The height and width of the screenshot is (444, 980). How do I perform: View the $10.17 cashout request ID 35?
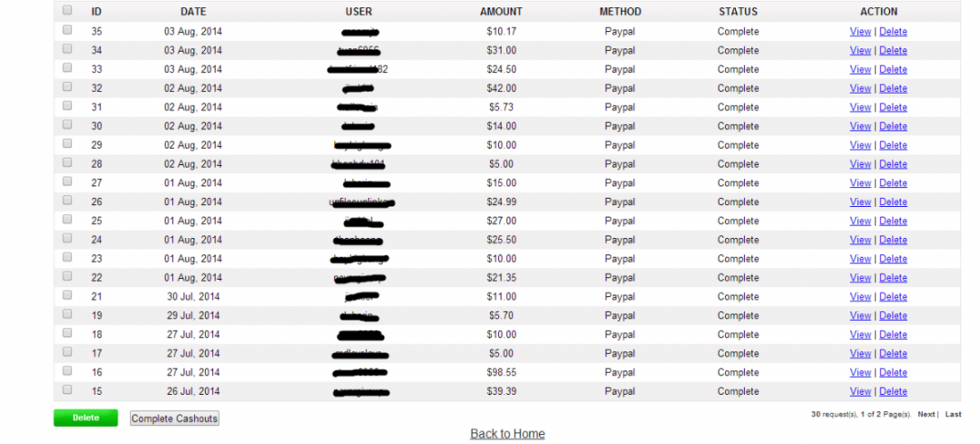860,32
